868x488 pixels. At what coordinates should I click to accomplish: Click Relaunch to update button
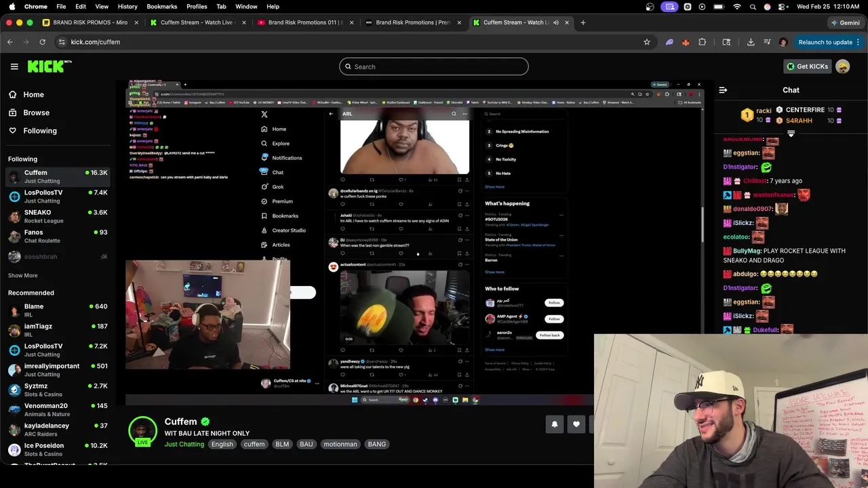[829, 42]
